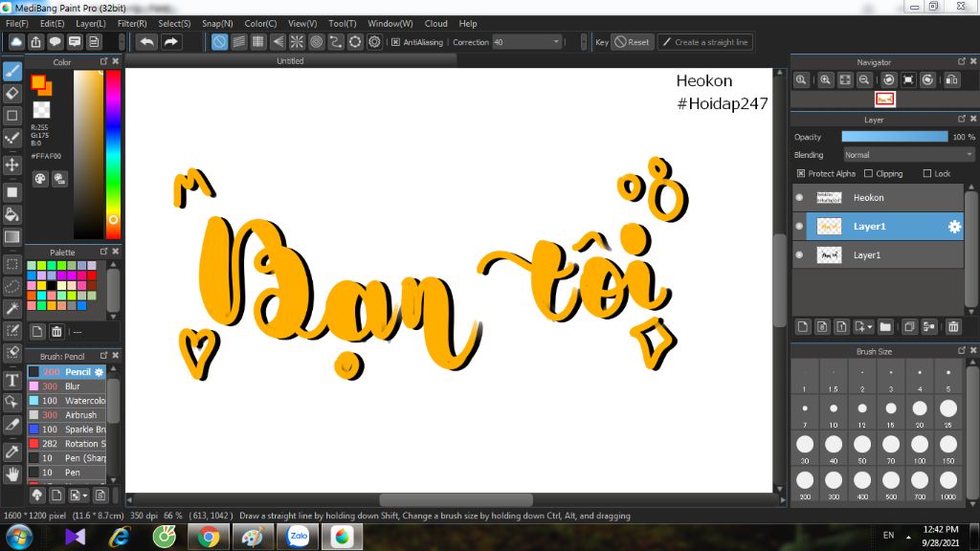Click the cloud save icon in the toolbar
Image resolution: width=980 pixels, height=551 pixels.
click(16, 42)
